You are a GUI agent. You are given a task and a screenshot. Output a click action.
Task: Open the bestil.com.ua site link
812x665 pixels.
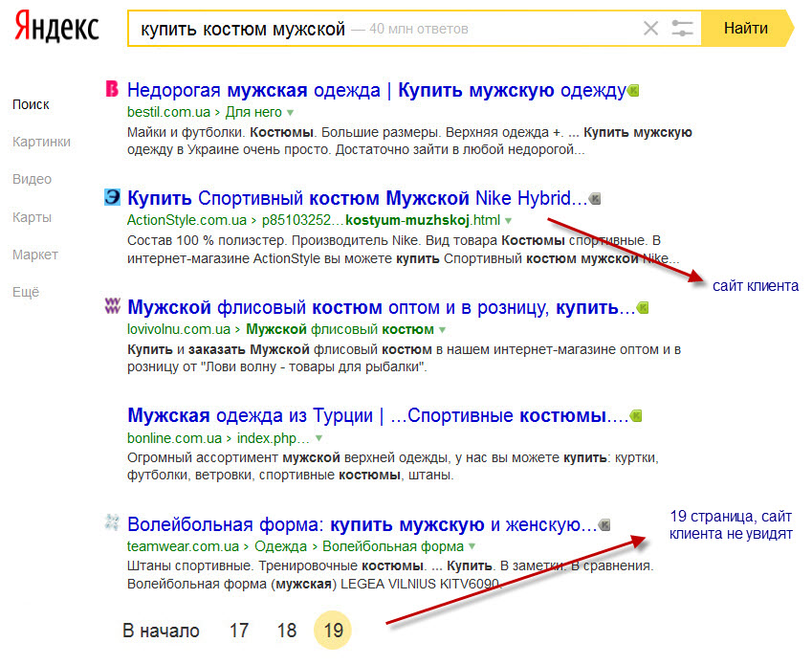tap(169, 112)
